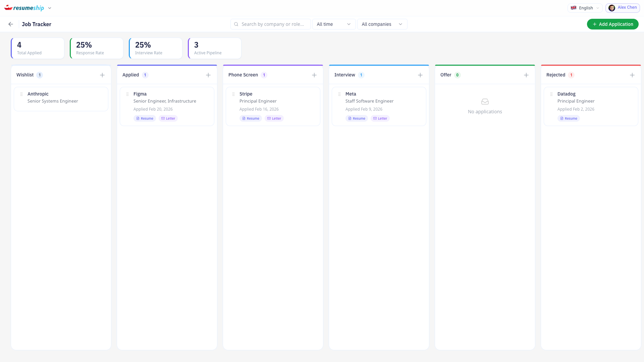
Task: Click the plus icon in the Interview column
Action: coord(420,75)
